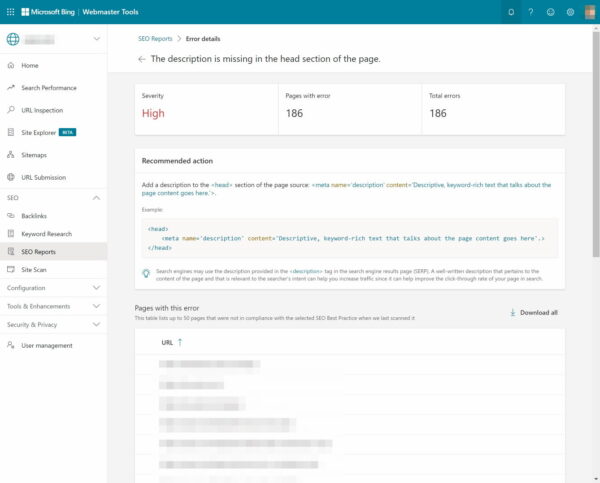The height and width of the screenshot is (483, 600).
Task: Expand the Configuration section
Action: pyautogui.click(x=96, y=287)
